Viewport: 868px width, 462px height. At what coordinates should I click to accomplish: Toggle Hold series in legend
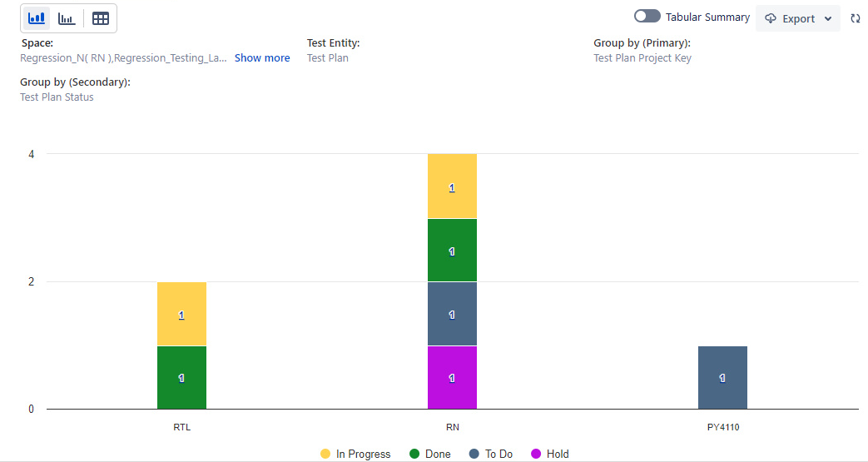coord(549,454)
